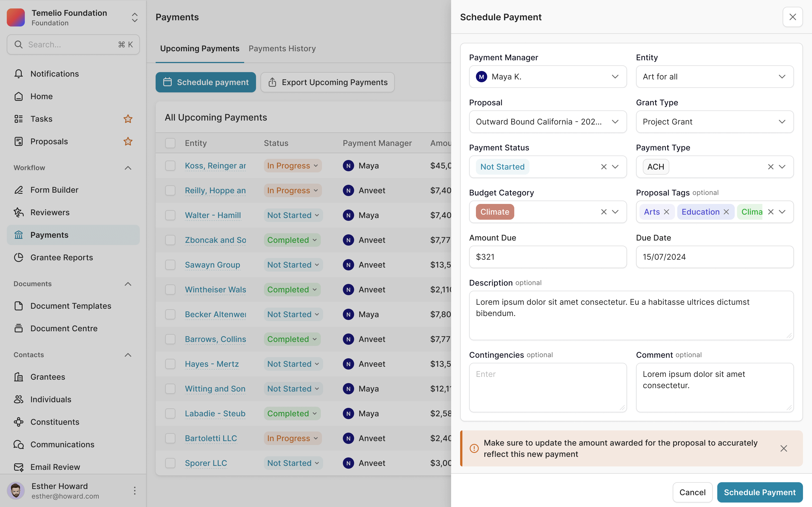Open the three-dot menu beside Esther Howard
Viewport: 812px width, 507px height.
tap(134, 491)
